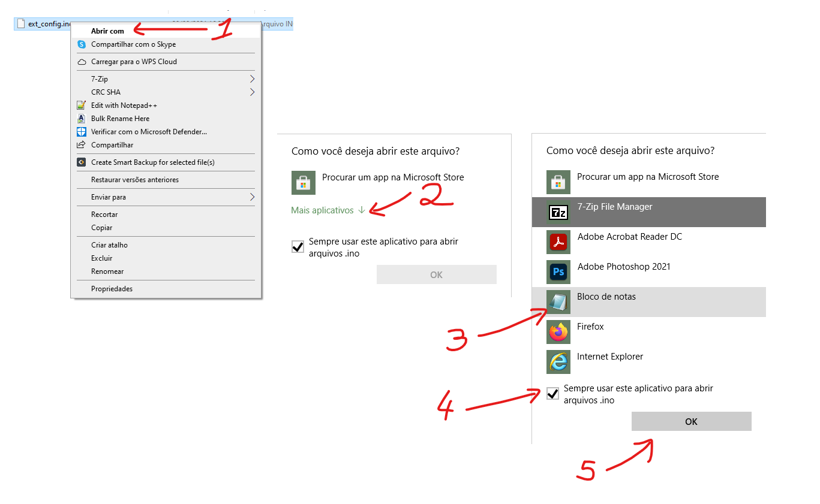820x504 pixels.
Task: Click the Adobe Acrobat Reader DC icon
Action: (x=558, y=242)
